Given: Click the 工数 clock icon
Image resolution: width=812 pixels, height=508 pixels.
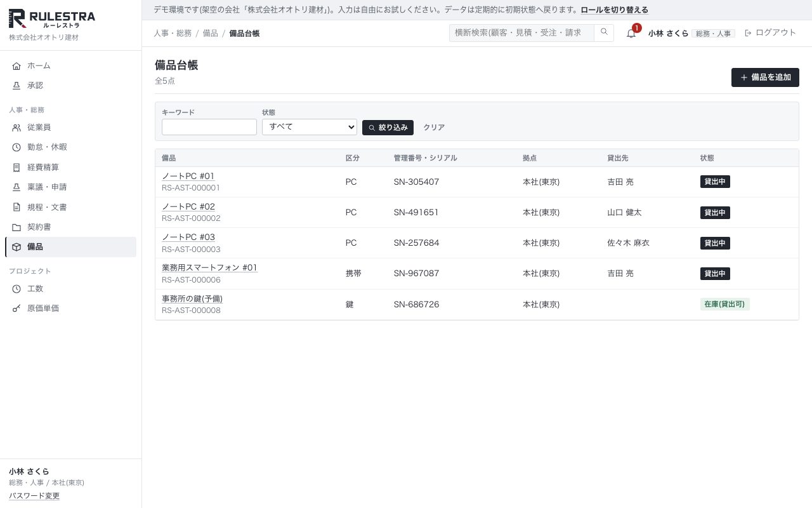Looking at the screenshot, I should [16, 289].
